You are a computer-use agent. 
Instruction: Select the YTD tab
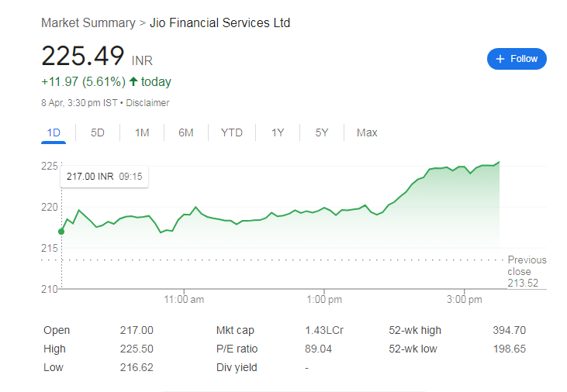click(x=232, y=132)
